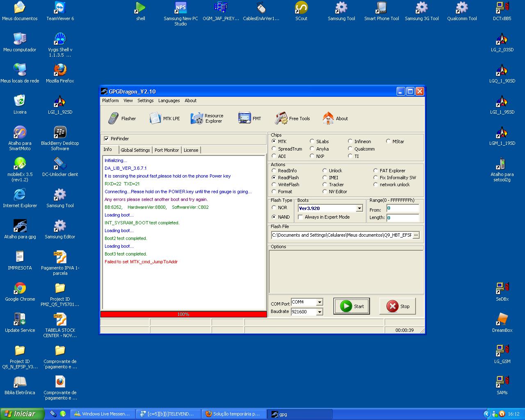The image size is (525, 420).
Task: Open the Iniciar start menu
Action: pos(22,414)
